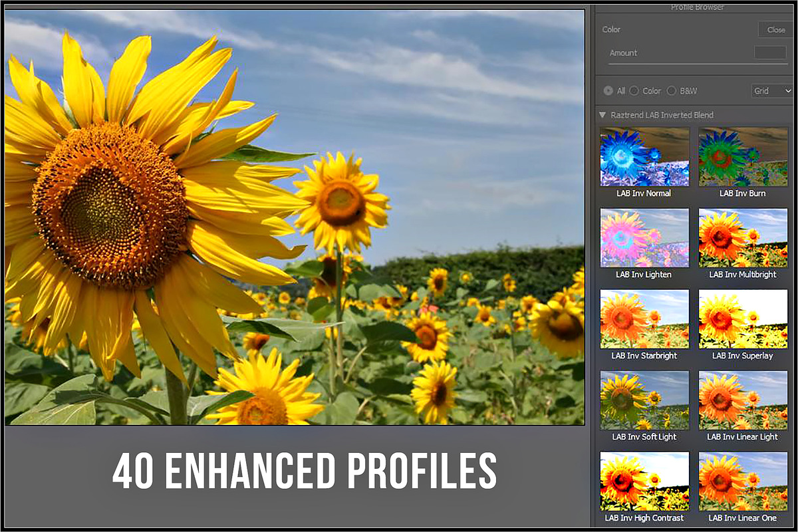
Task: Apply the LAB Inv Lighten profile thumbnail
Action: 644,238
